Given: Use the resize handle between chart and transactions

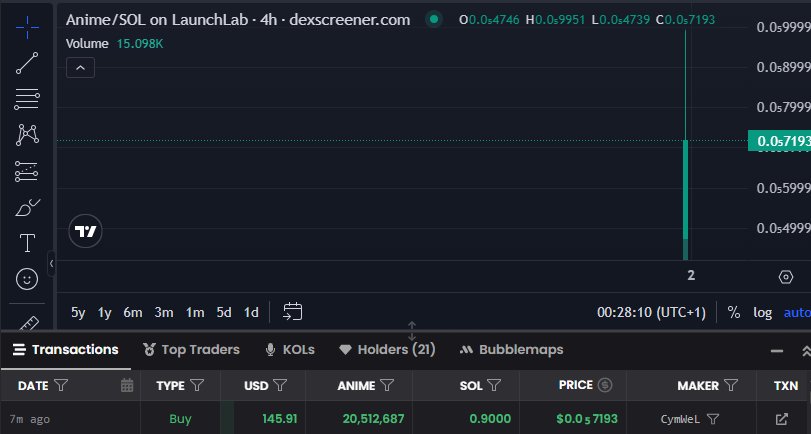Looking at the screenshot, I should (412, 331).
